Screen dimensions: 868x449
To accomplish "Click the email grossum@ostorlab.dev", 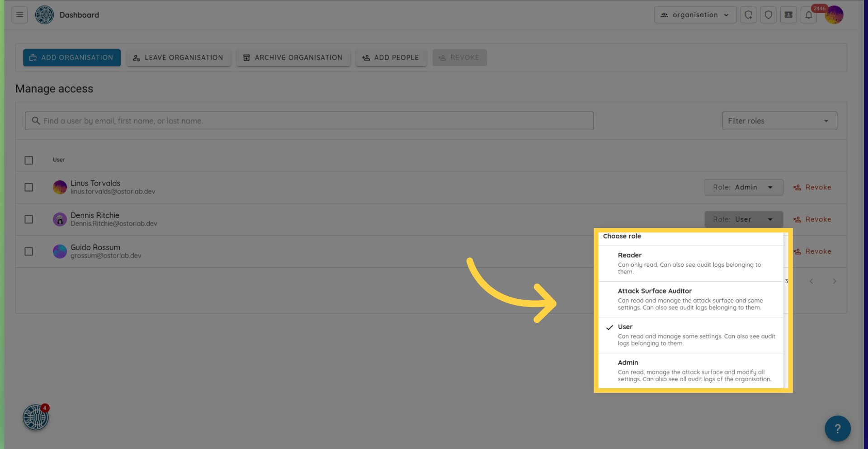I will click(x=106, y=255).
